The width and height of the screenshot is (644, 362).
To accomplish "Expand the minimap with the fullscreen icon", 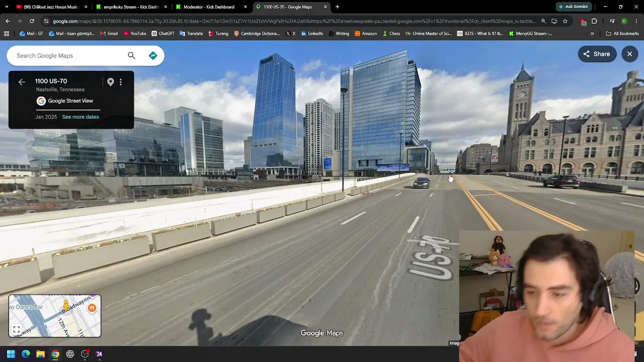I will point(16,330).
